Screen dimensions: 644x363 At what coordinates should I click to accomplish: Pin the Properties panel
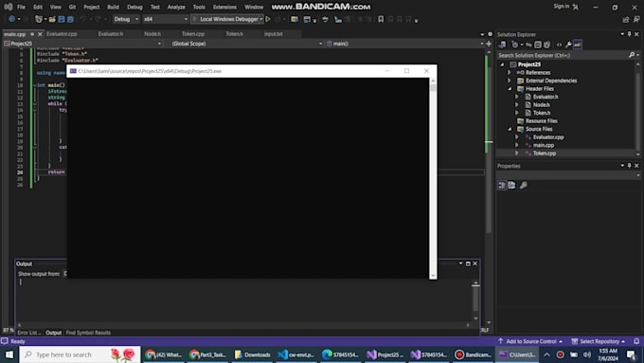pyautogui.click(x=629, y=166)
